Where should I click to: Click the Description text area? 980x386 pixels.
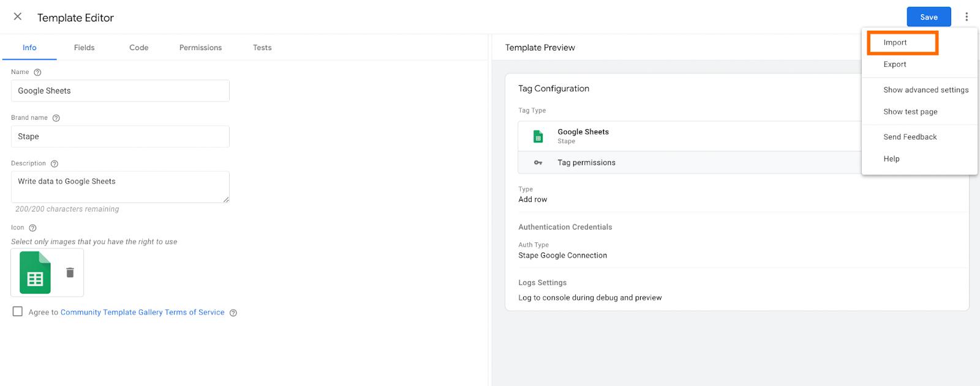coord(120,187)
